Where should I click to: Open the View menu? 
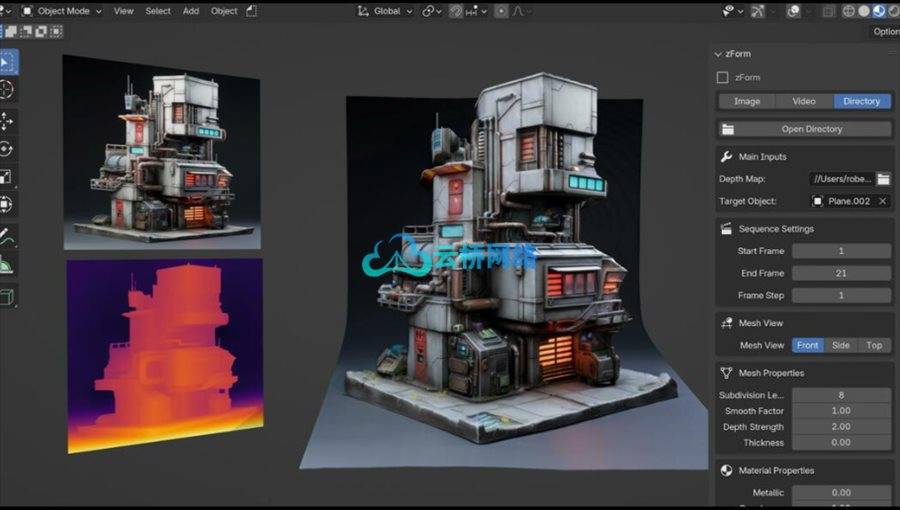click(x=123, y=11)
